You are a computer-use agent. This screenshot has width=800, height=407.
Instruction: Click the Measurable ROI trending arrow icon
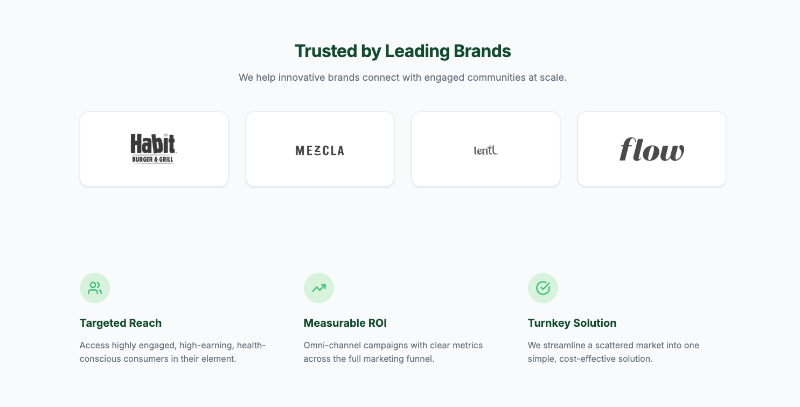point(319,288)
